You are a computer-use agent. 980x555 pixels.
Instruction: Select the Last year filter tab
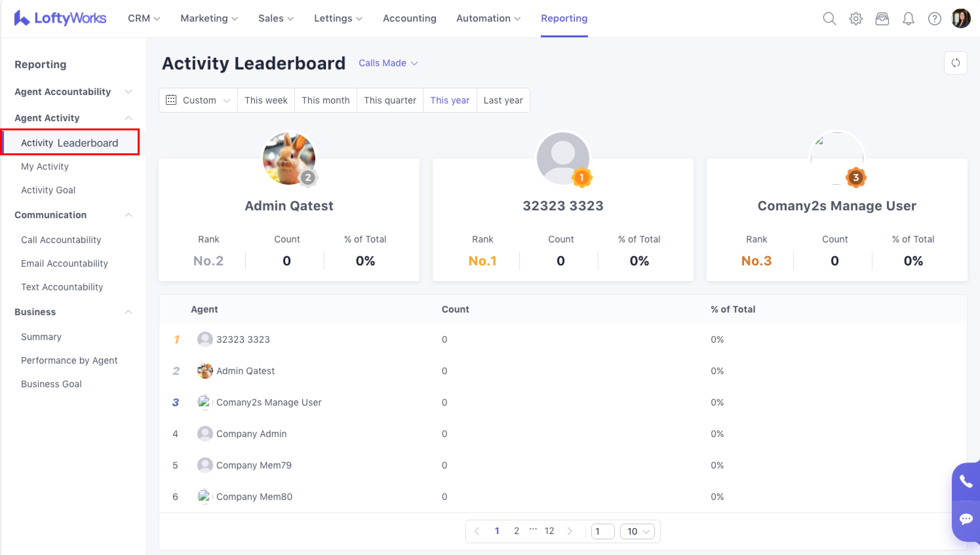point(503,100)
